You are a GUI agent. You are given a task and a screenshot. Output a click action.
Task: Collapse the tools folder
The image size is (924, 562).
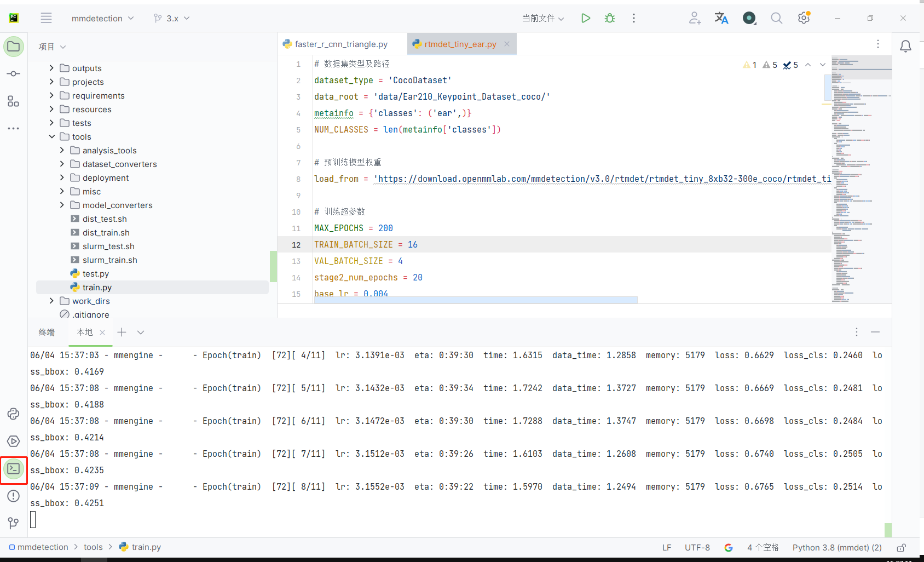click(51, 136)
